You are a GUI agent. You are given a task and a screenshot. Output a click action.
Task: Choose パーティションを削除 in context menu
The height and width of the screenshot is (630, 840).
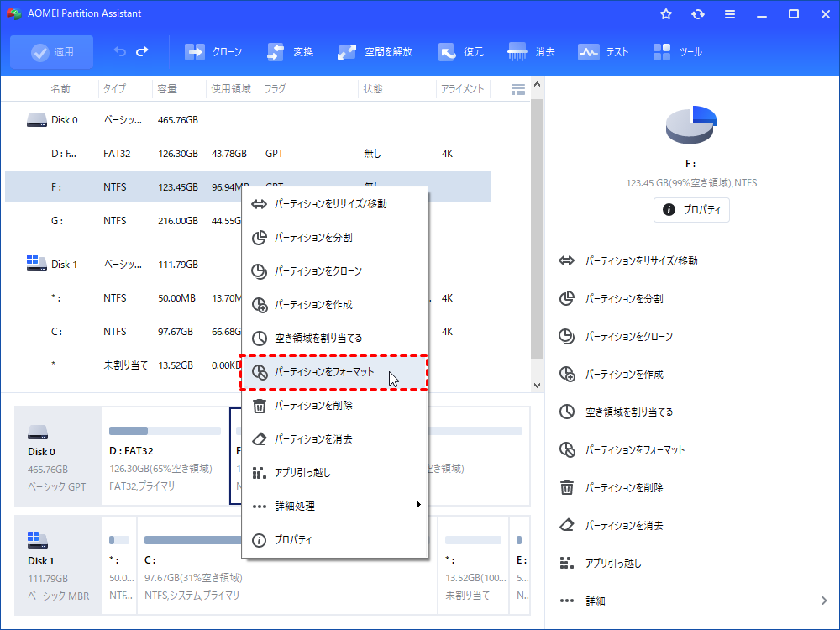pyautogui.click(x=312, y=406)
